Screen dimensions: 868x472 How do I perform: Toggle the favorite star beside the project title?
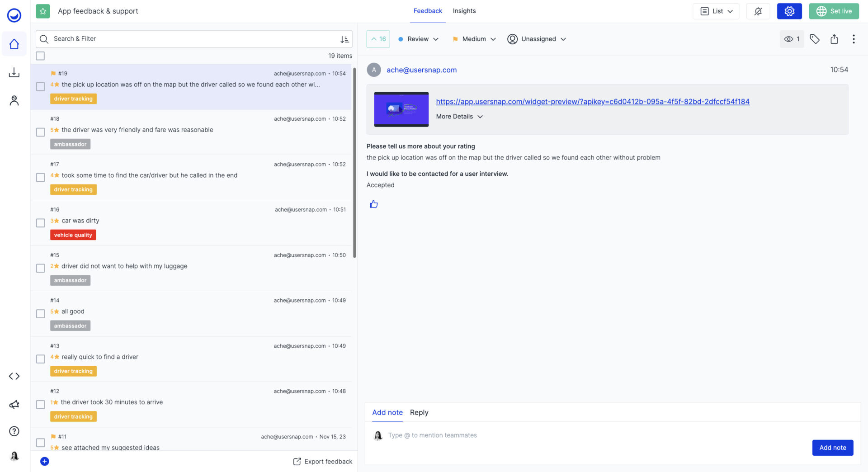click(x=43, y=11)
